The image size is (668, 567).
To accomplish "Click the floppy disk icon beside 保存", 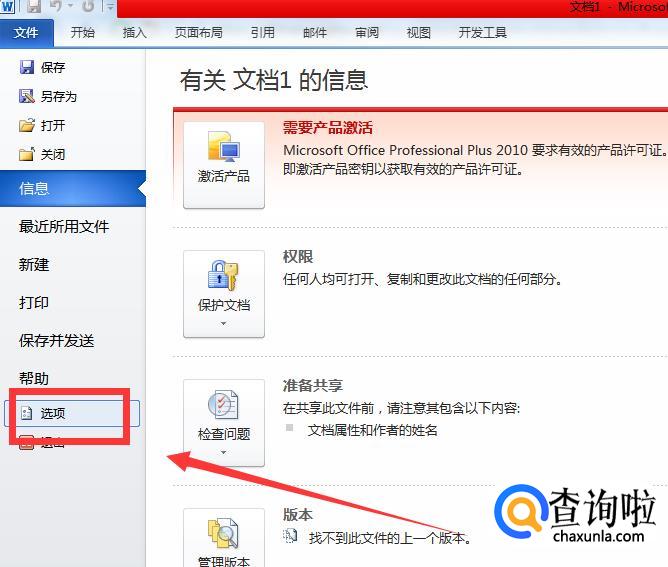I will (27, 67).
